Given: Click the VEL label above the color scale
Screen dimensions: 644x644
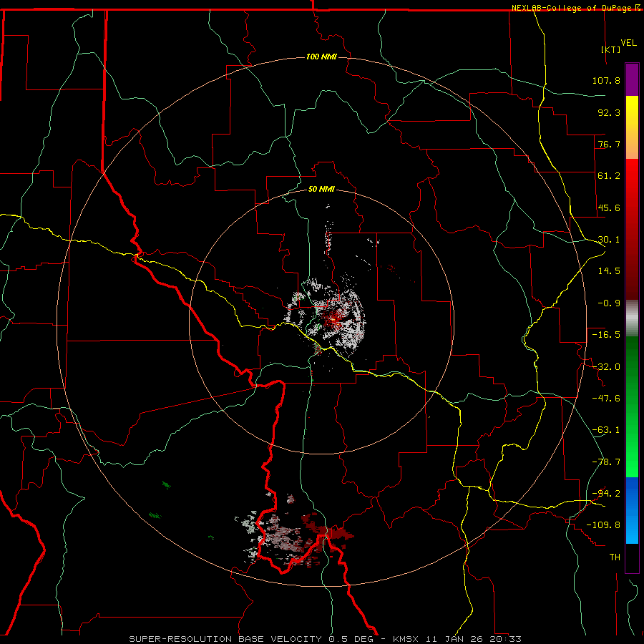Looking at the screenshot, I should click(628, 43).
